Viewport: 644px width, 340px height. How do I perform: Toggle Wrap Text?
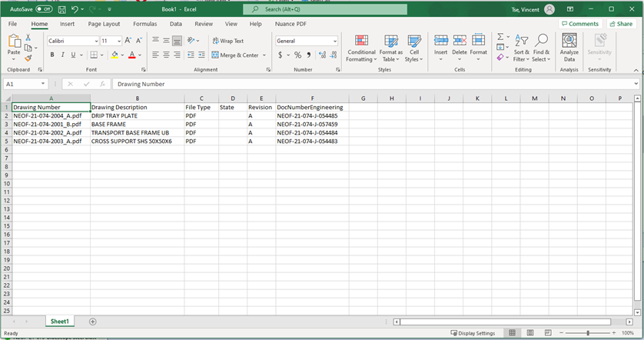228,41
